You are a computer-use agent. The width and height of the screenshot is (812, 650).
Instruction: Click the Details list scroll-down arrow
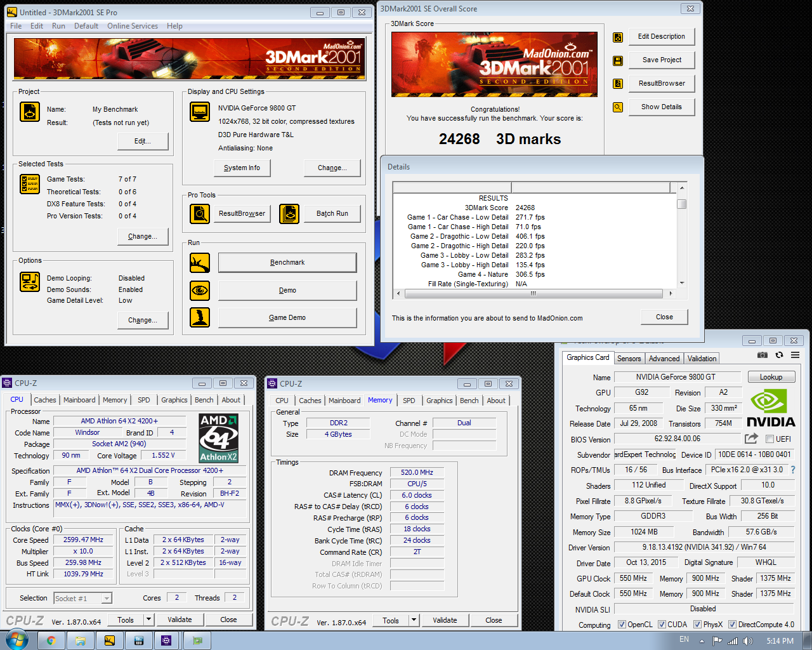pyautogui.click(x=682, y=283)
